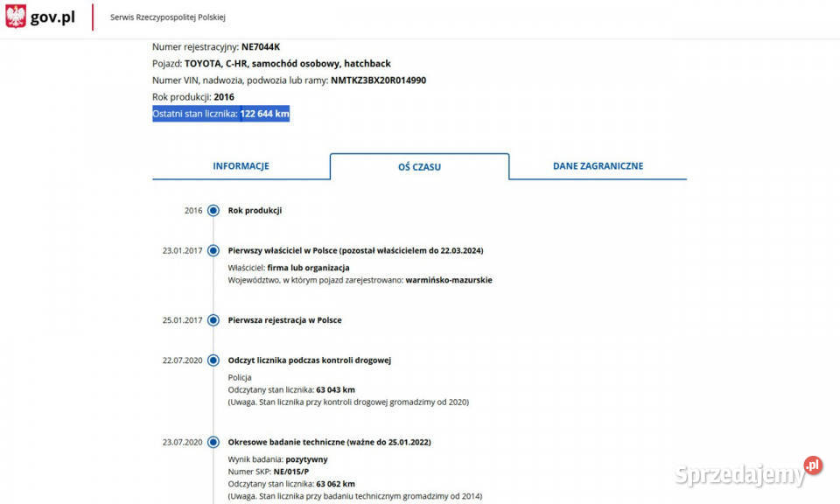The width and height of the screenshot is (840, 504).
Task: Select the 25.01.2017 first registration timeline dot
Action: 213,320
